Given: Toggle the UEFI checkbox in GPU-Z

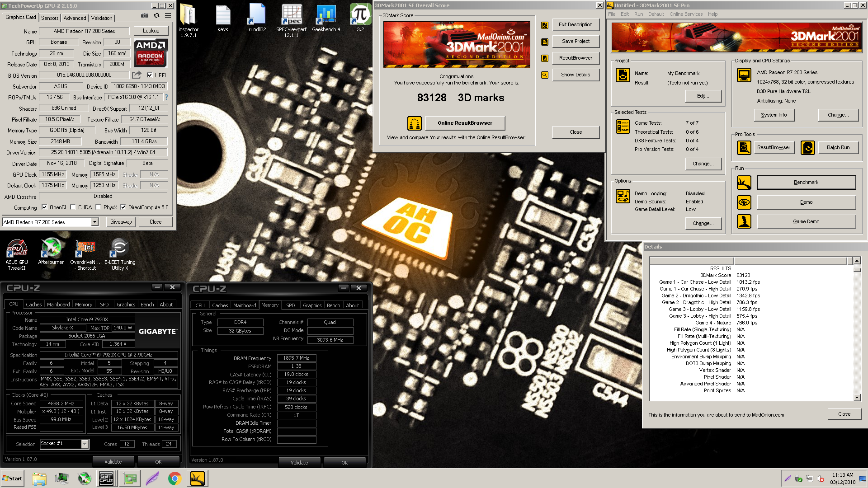Looking at the screenshot, I should pos(150,75).
